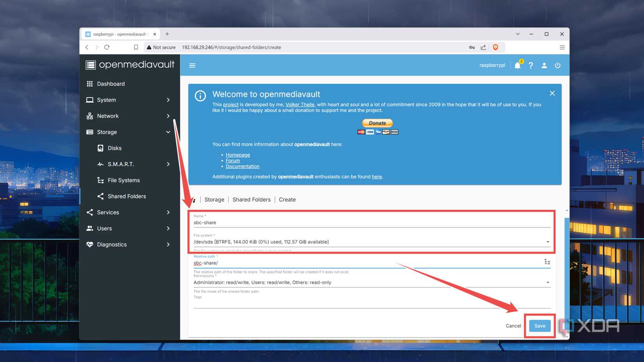The height and width of the screenshot is (362, 644).
Task: Click the Relative path input field
Action: [x=367, y=263]
